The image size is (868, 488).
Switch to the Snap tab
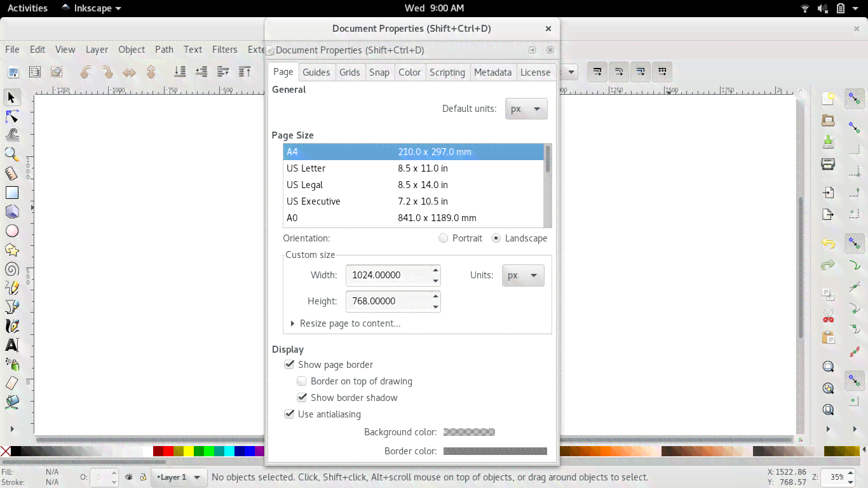pos(379,72)
